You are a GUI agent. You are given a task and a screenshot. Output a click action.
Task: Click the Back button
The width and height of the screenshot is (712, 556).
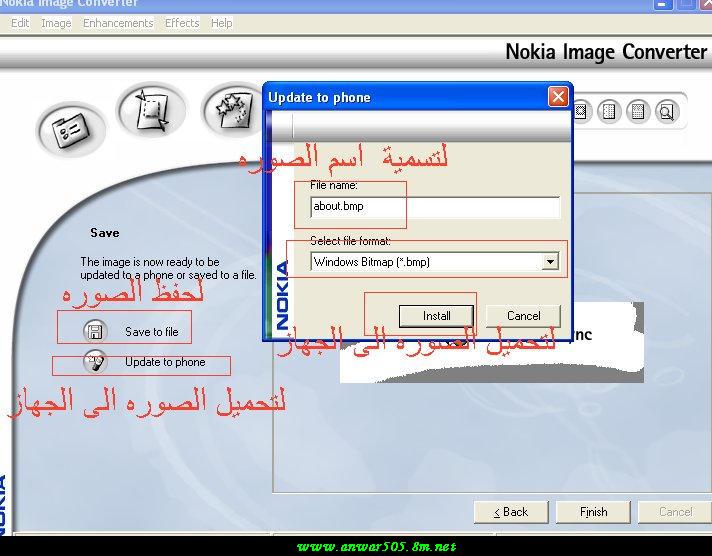click(x=511, y=512)
